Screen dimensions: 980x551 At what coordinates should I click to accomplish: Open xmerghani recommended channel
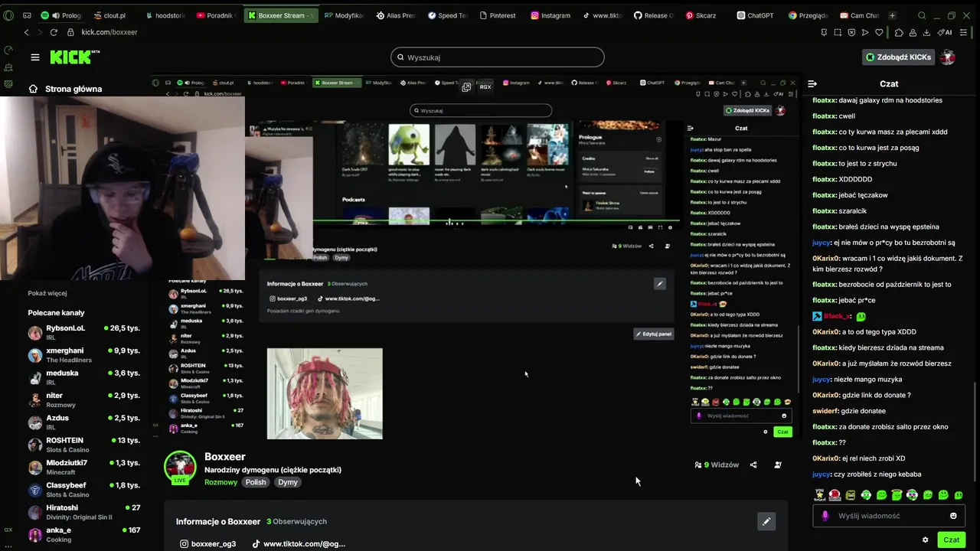84,355
